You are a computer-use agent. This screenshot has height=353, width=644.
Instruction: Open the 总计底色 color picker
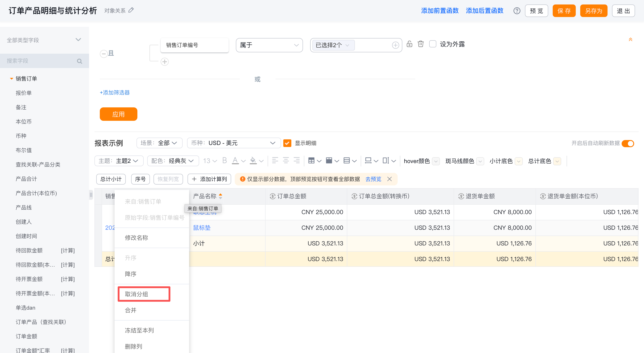point(557,161)
